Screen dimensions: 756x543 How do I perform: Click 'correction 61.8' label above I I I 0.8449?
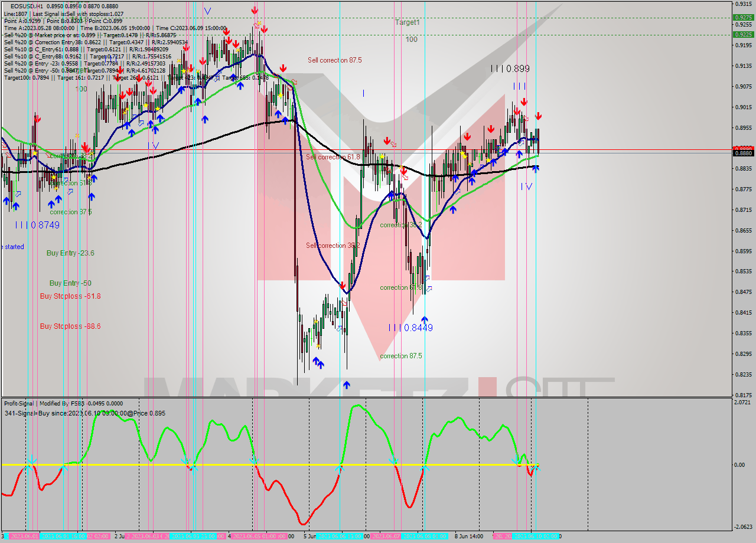(x=401, y=287)
